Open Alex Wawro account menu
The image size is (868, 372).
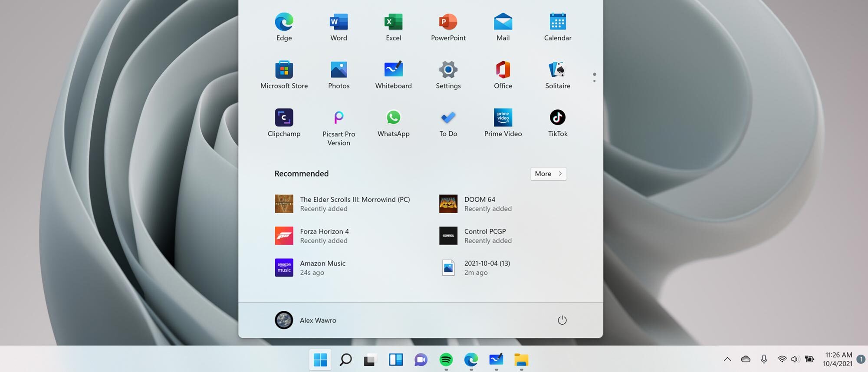point(306,320)
